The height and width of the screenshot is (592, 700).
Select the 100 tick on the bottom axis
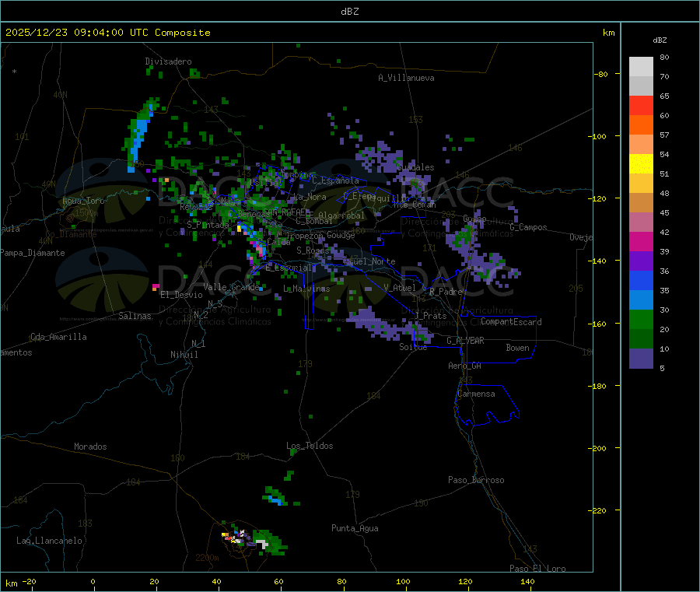click(403, 581)
